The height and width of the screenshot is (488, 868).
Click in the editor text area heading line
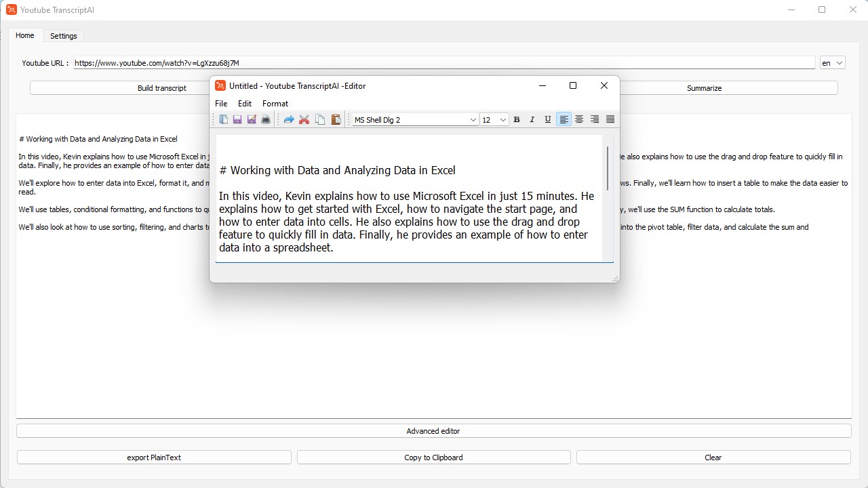pos(338,170)
